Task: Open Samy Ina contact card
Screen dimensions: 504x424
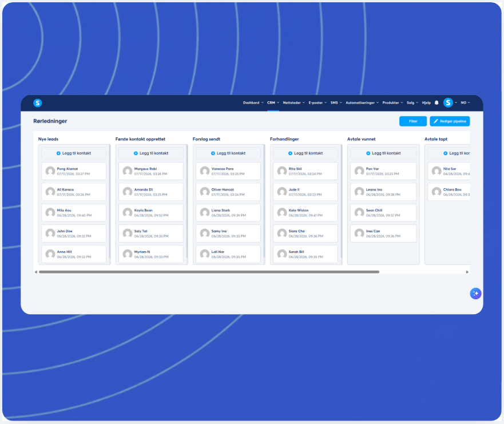Action: pyautogui.click(x=228, y=233)
